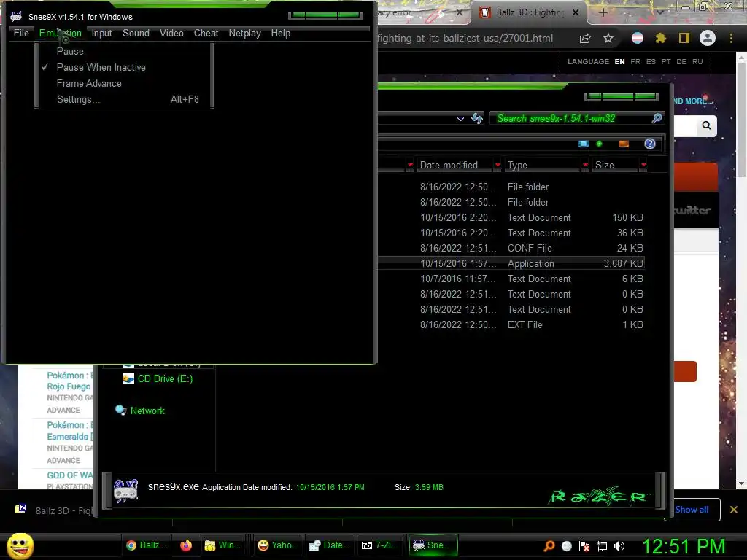
Task: Click Explorer change view icon
Action: (584, 144)
